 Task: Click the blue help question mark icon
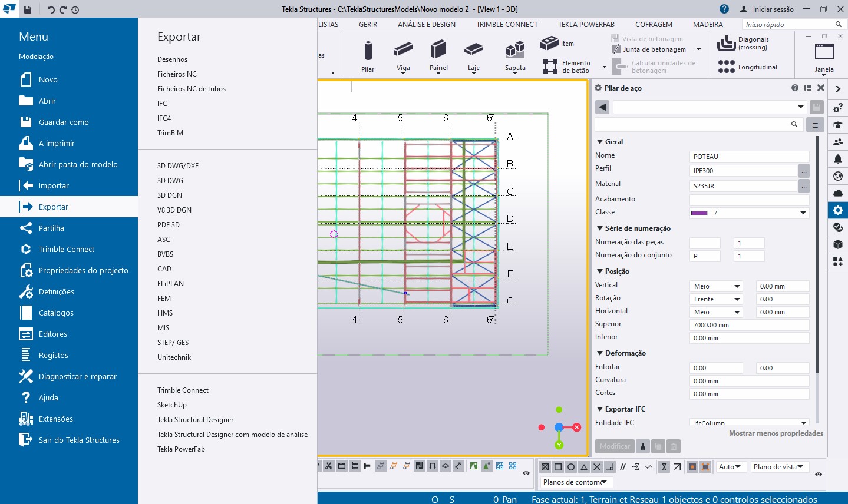click(724, 9)
